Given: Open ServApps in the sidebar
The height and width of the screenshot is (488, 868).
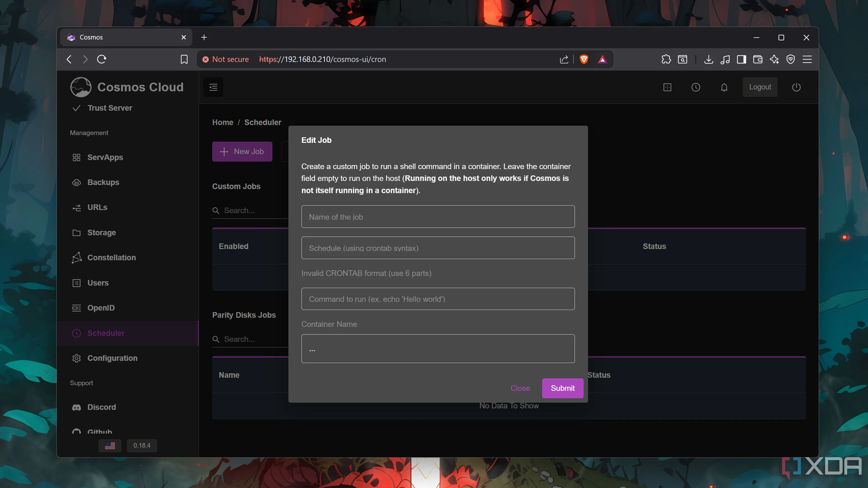Looking at the screenshot, I should pyautogui.click(x=105, y=157).
